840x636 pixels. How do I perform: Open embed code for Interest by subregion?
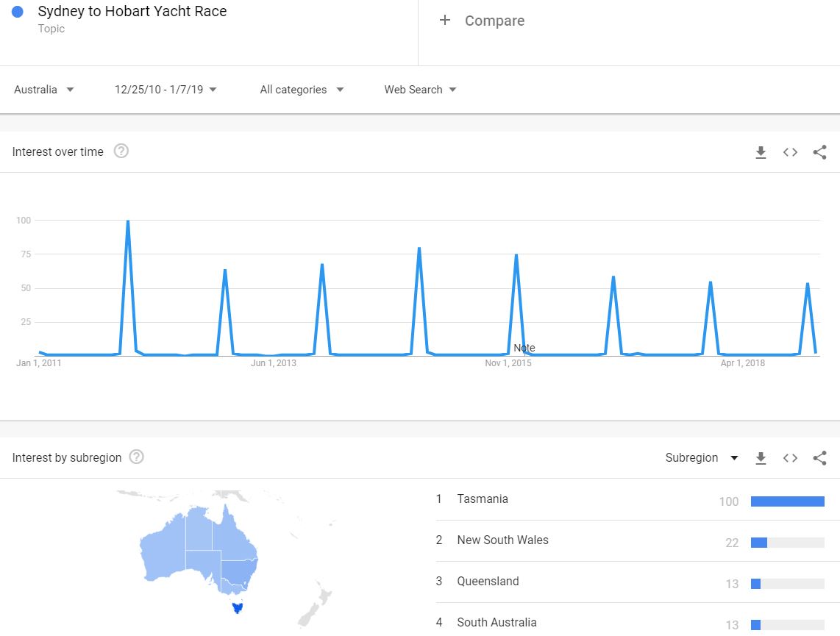[790, 458]
